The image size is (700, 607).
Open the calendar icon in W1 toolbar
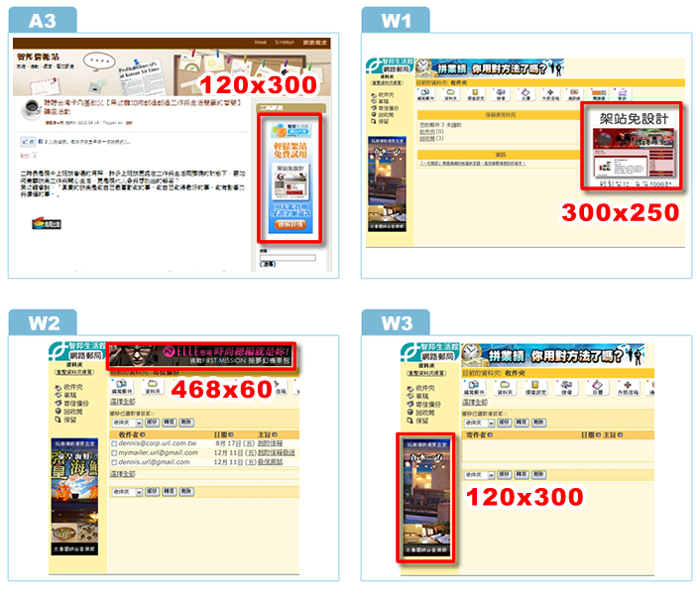tap(525, 94)
